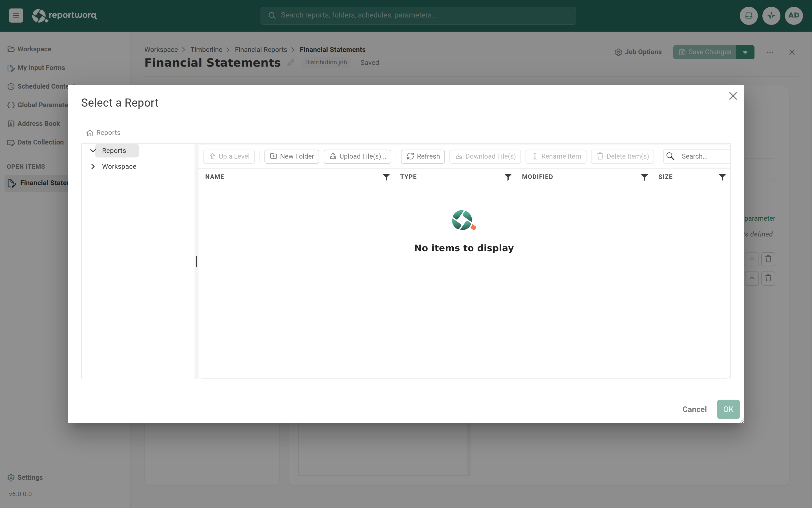Create a New Folder

(x=292, y=156)
